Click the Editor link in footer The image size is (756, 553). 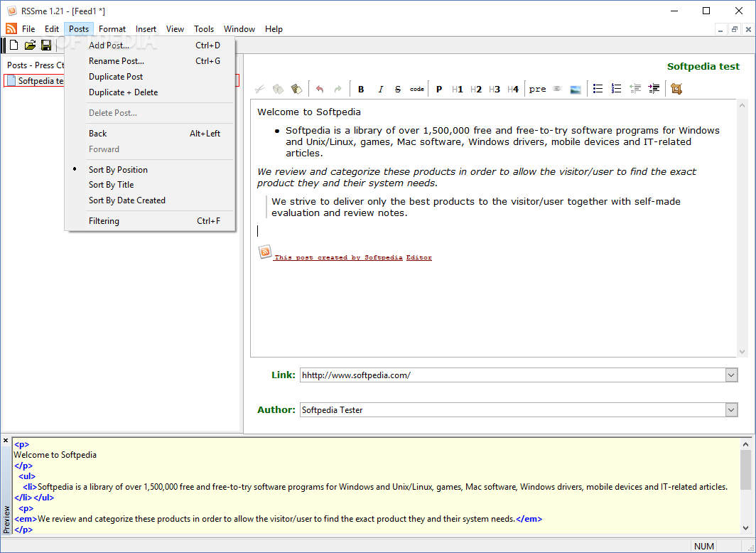pyautogui.click(x=419, y=257)
